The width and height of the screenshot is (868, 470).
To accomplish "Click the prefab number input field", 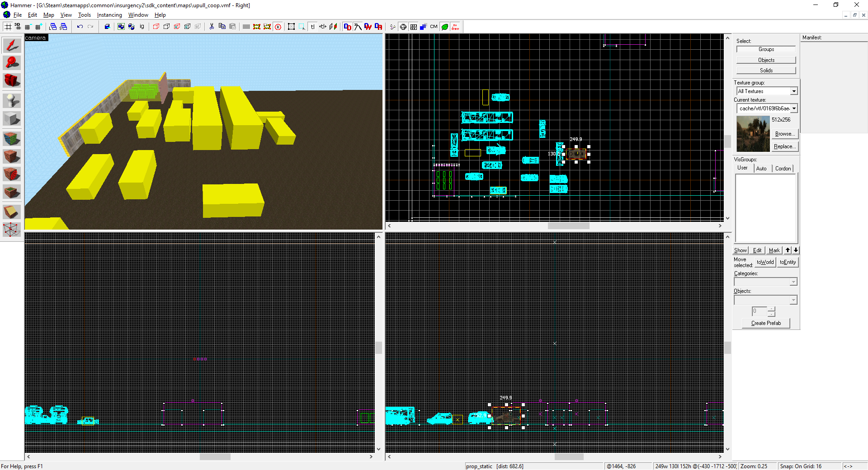I will [759, 311].
